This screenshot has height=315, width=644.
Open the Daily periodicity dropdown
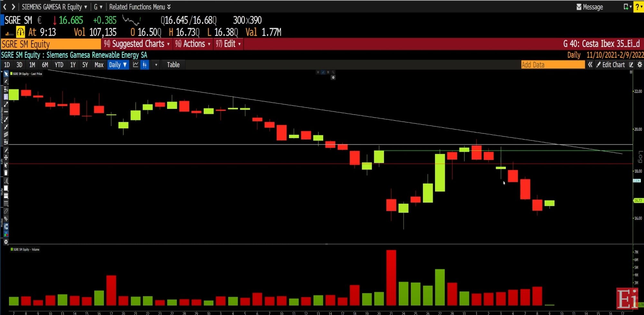(x=118, y=65)
